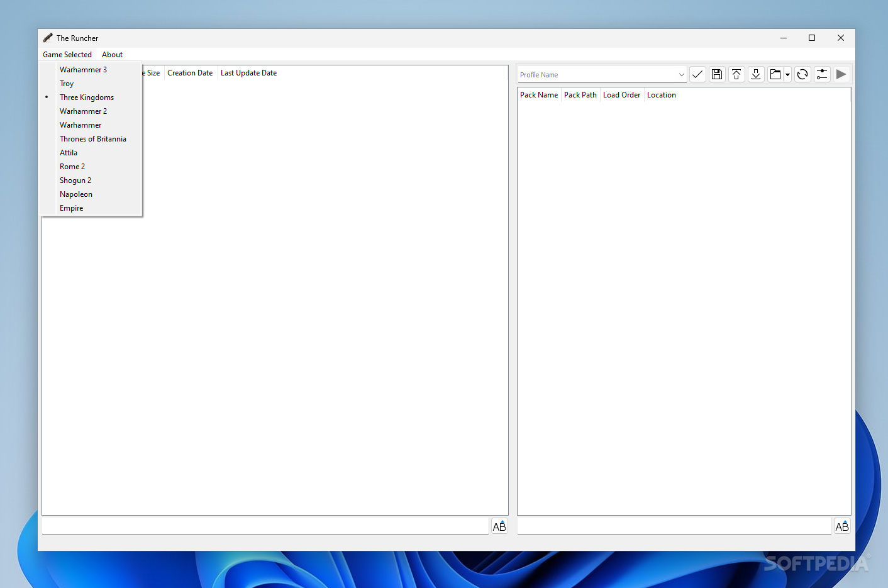
Task: Open settings with the sliders icon
Action: pyautogui.click(x=822, y=74)
